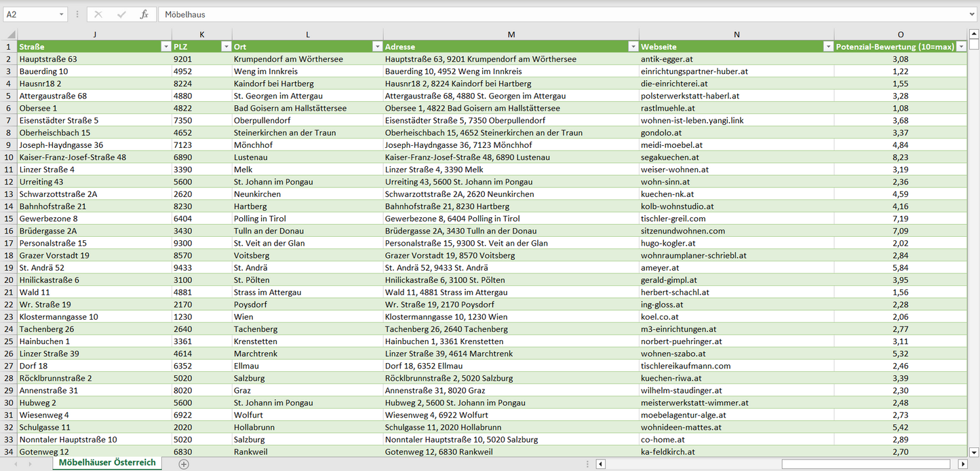Click the Insert Function fx icon
Screen dimensions: 980x471
[x=144, y=14]
